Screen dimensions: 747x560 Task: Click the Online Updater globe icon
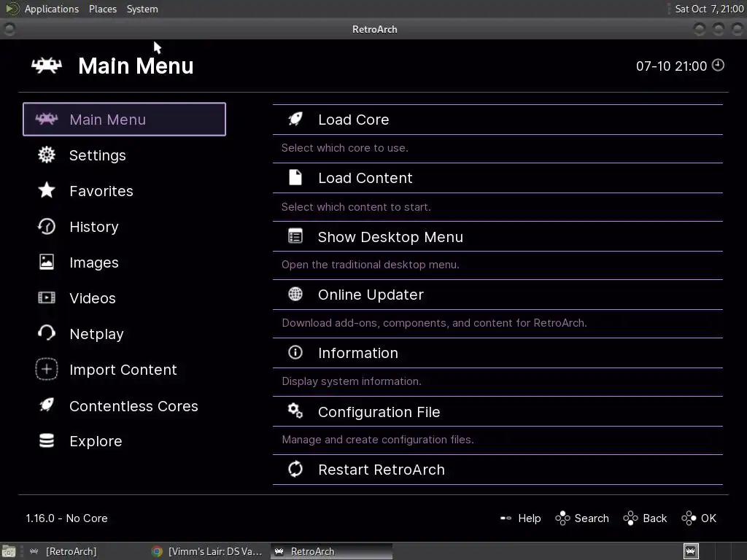tap(295, 295)
